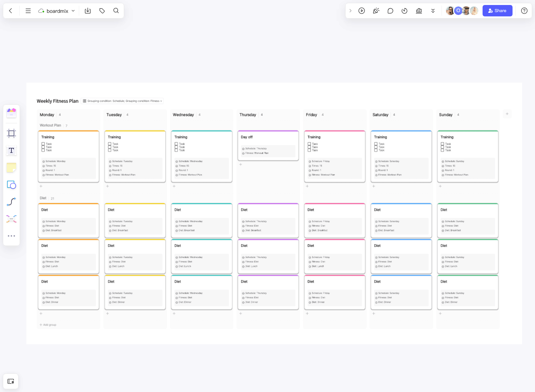Viewport: 535px width, 392px height.
Task: Add a new card in the Thursday column
Action: [241, 164]
